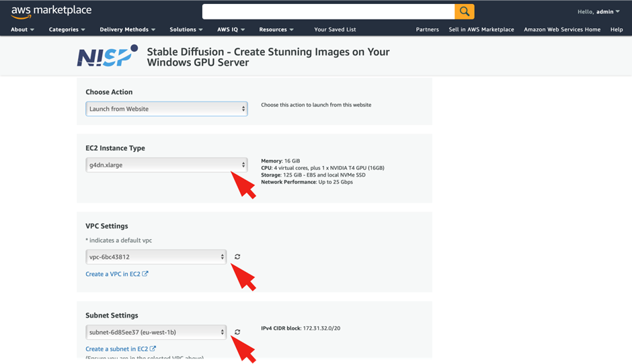Viewport: 632px width, 364px height.
Task: Expand the Resources menu
Action: (x=276, y=30)
